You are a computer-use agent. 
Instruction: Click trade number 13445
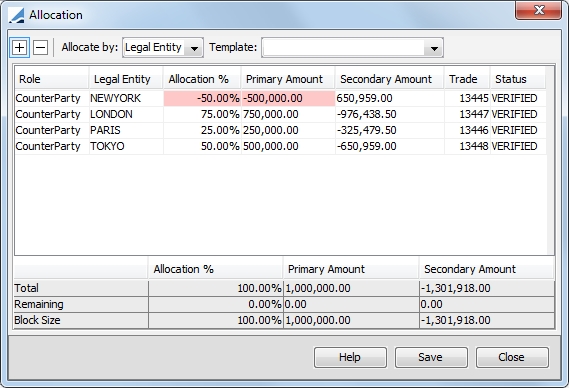click(467, 98)
